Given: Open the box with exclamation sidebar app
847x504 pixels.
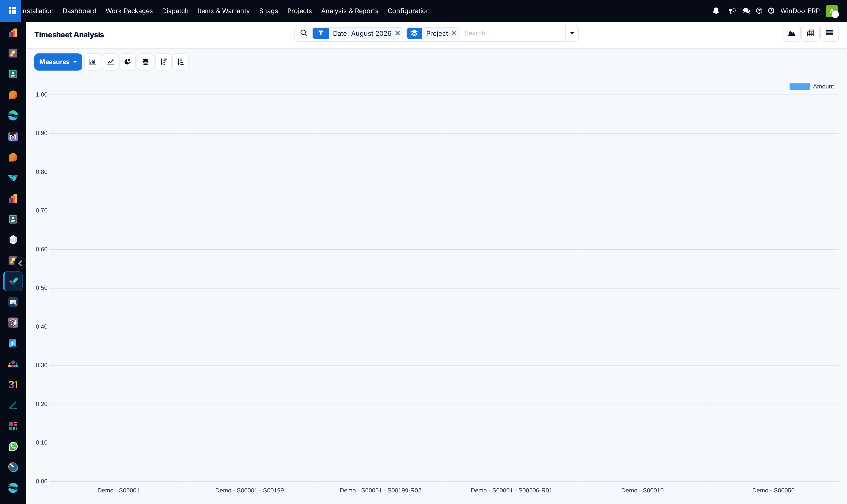Looking at the screenshot, I should click(x=13, y=323).
